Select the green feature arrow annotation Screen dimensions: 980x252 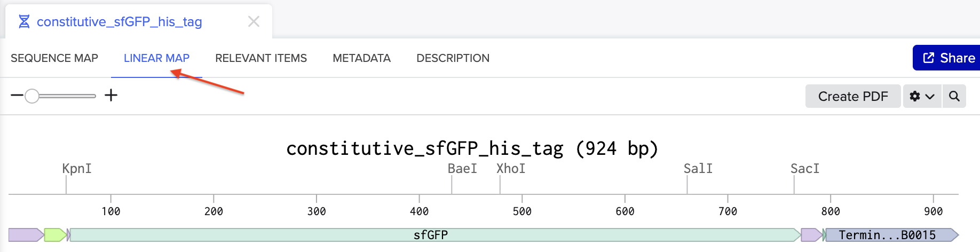point(55,235)
